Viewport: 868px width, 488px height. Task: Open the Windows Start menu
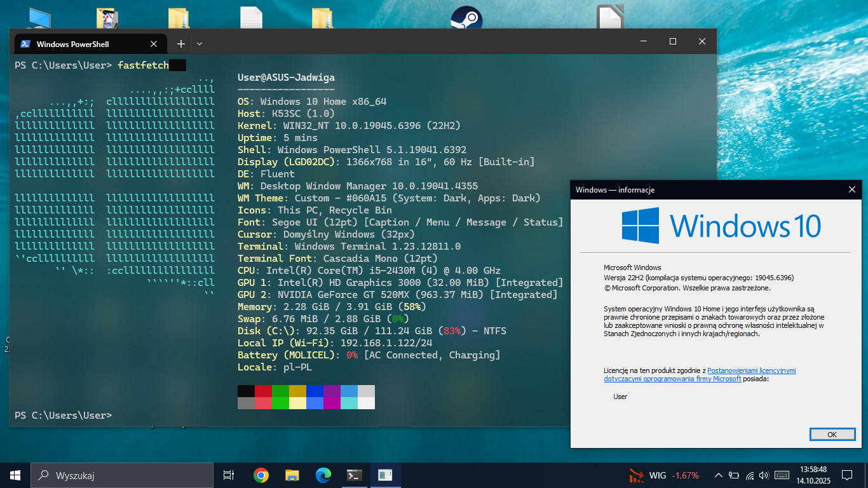click(x=15, y=475)
